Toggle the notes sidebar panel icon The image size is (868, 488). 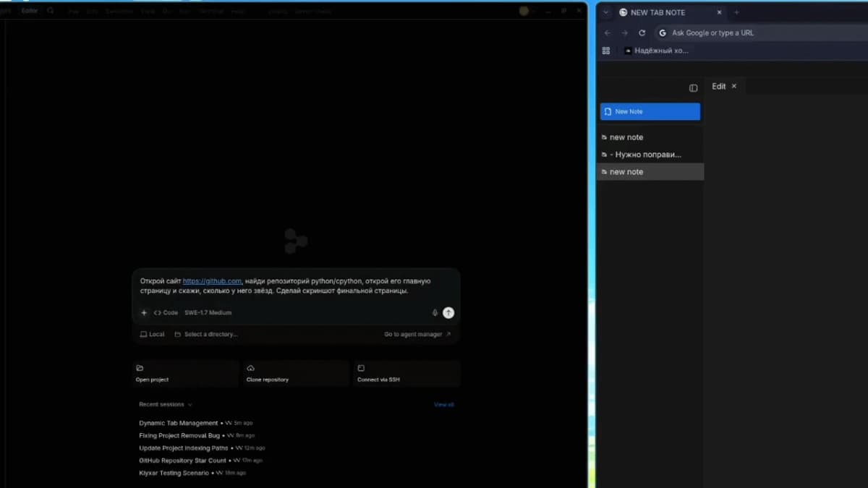click(x=693, y=88)
